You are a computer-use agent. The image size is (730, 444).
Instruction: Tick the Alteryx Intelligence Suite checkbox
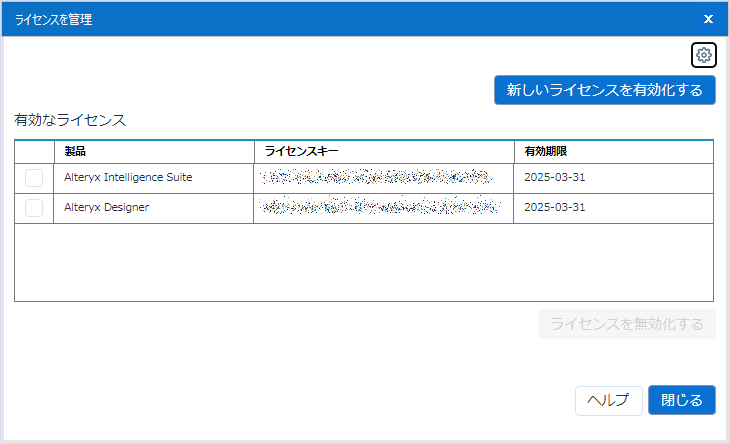point(34,178)
